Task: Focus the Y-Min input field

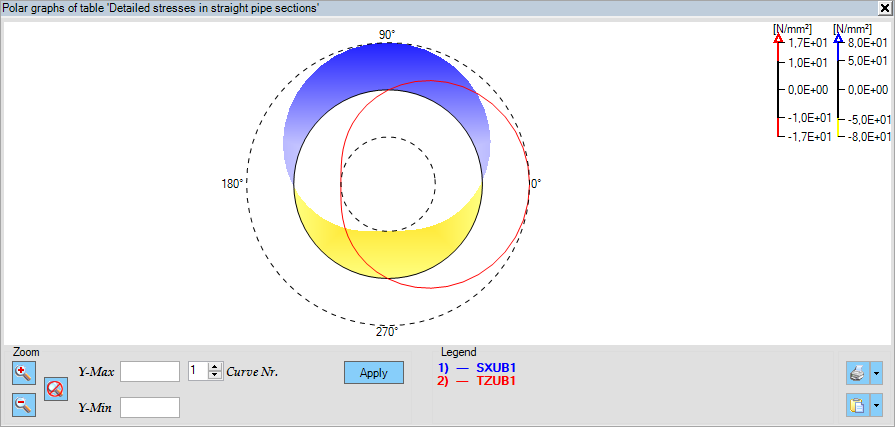Action: point(150,408)
